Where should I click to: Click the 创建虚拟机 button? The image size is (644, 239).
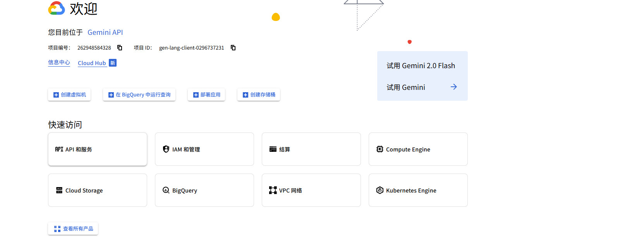coord(69,95)
